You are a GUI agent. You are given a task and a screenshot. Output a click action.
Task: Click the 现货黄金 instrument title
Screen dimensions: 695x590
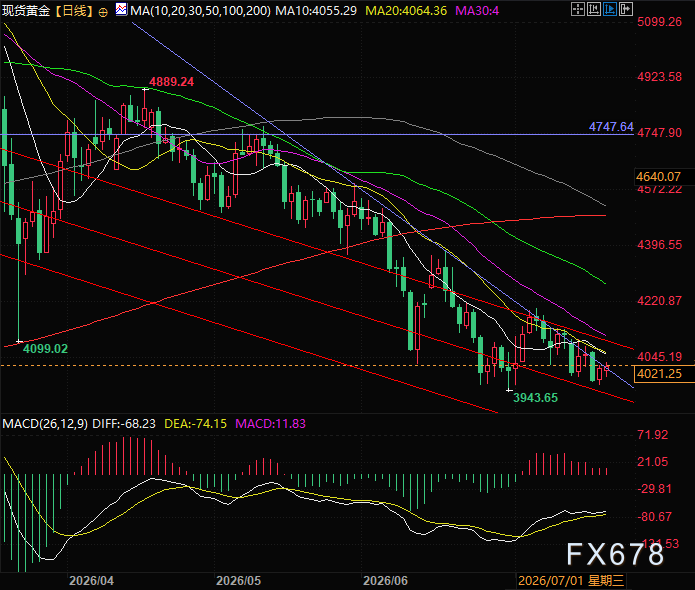[x=26, y=11]
